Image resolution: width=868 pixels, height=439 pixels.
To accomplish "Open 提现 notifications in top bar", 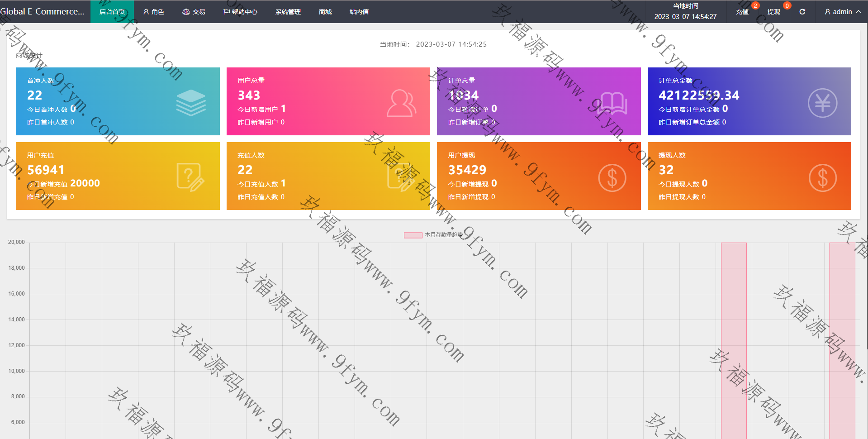I will (773, 12).
